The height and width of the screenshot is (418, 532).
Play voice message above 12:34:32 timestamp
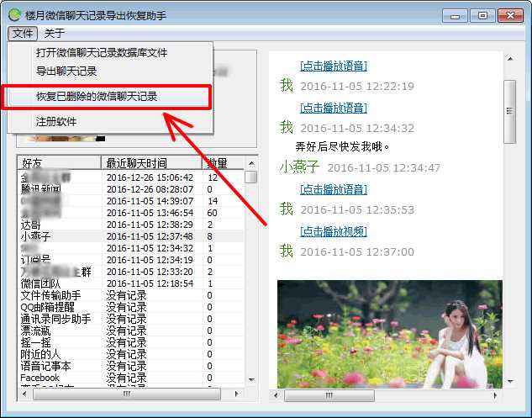pos(334,108)
